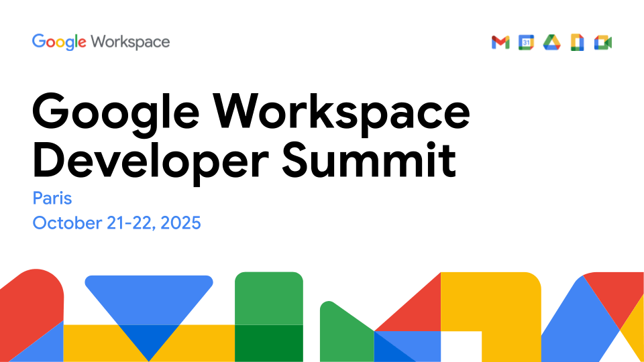Select the dark green square block
Image resolution: width=644 pixels, height=362 pixels.
[268, 343]
